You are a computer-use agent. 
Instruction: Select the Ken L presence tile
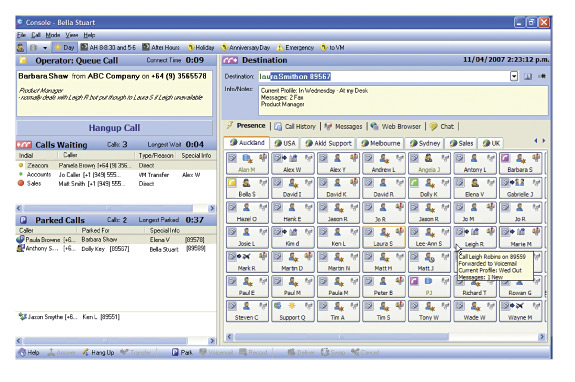(x=338, y=237)
